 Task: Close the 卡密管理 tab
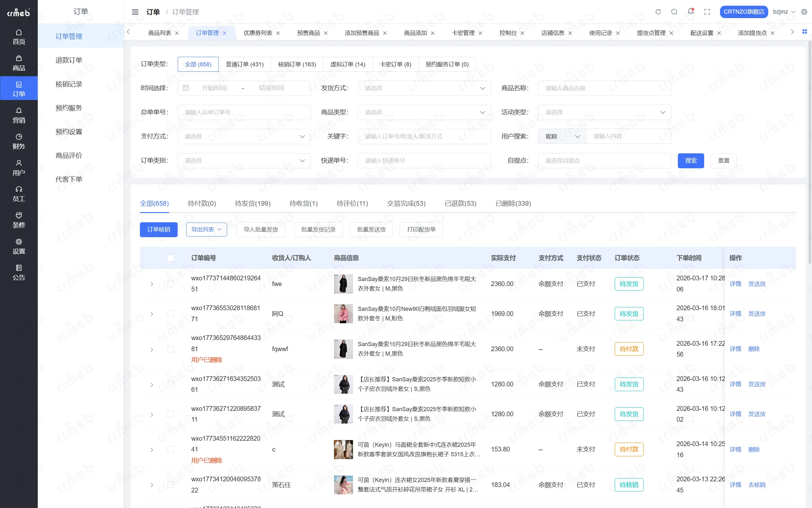(x=480, y=33)
